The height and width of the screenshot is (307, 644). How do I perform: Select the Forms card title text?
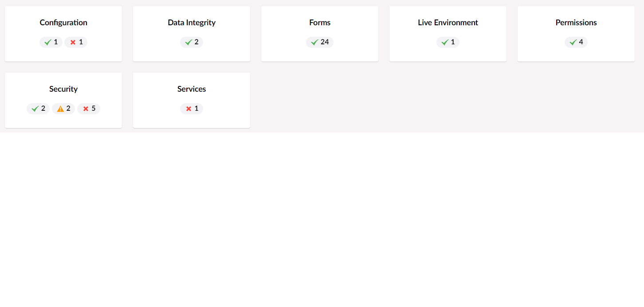pyautogui.click(x=320, y=23)
